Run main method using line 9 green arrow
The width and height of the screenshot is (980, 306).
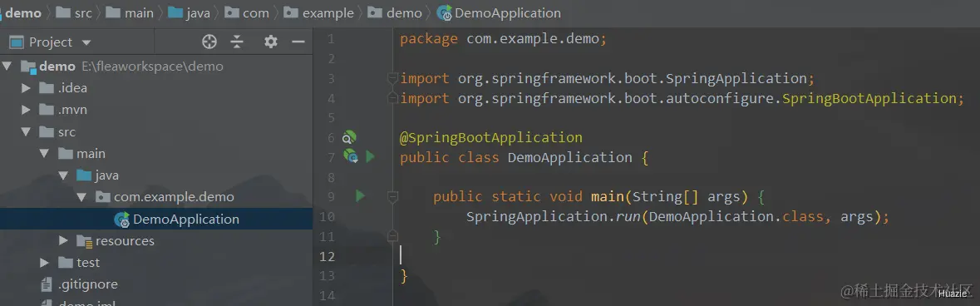(360, 196)
